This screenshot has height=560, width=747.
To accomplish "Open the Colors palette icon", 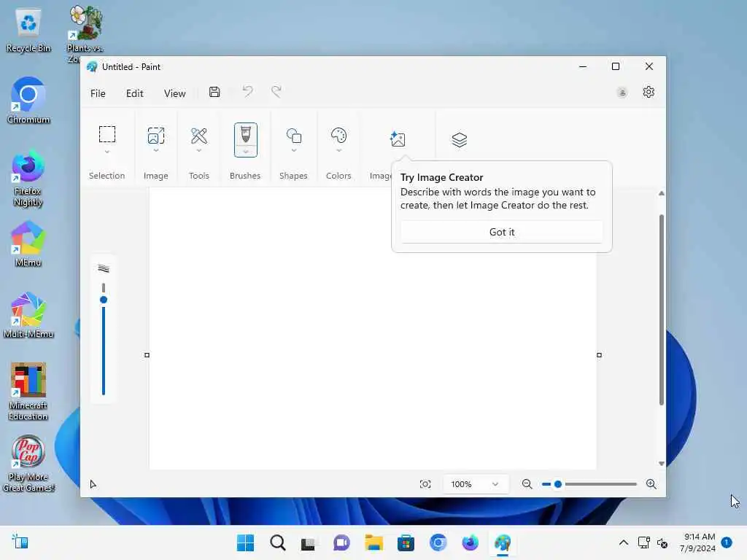I will 338,136.
